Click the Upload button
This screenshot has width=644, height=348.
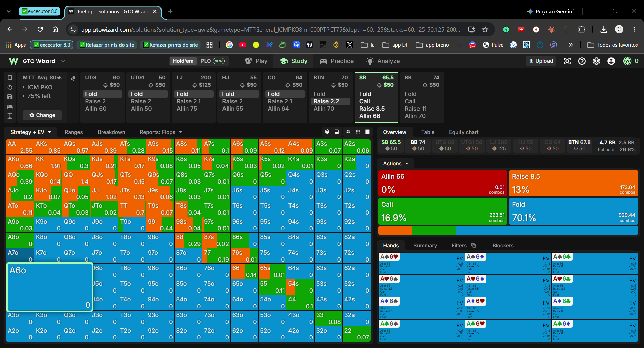pos(541,61)
